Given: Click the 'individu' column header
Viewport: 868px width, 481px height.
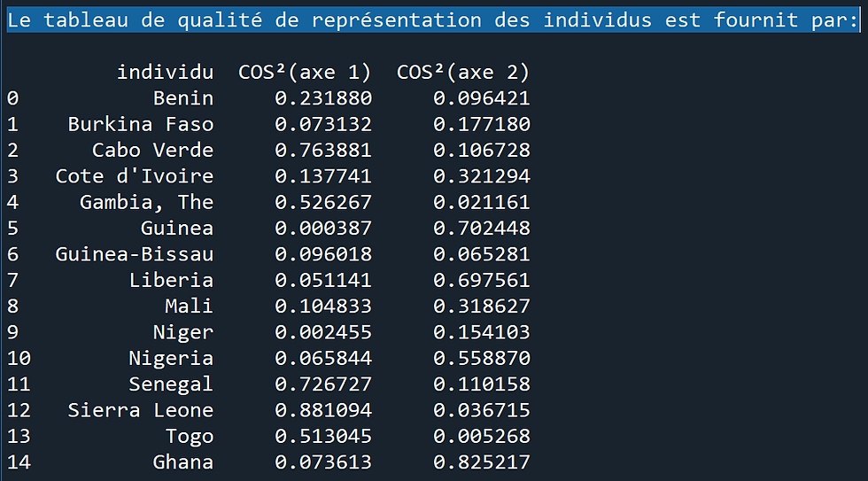Looking at the screenshot, I should tap(165, 72).
